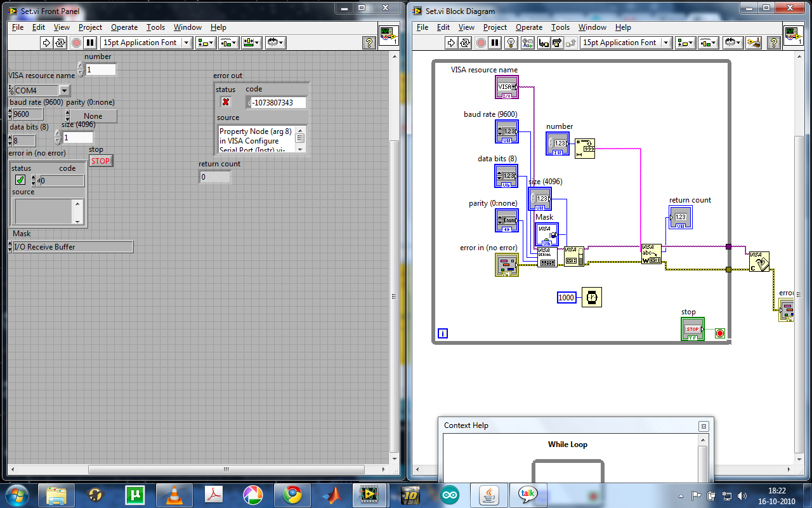Viewport: 812px width, 508px height.
Task: Open Edit menu in Block Diagram
Action: pyautogui.click(x=443, y=27)
